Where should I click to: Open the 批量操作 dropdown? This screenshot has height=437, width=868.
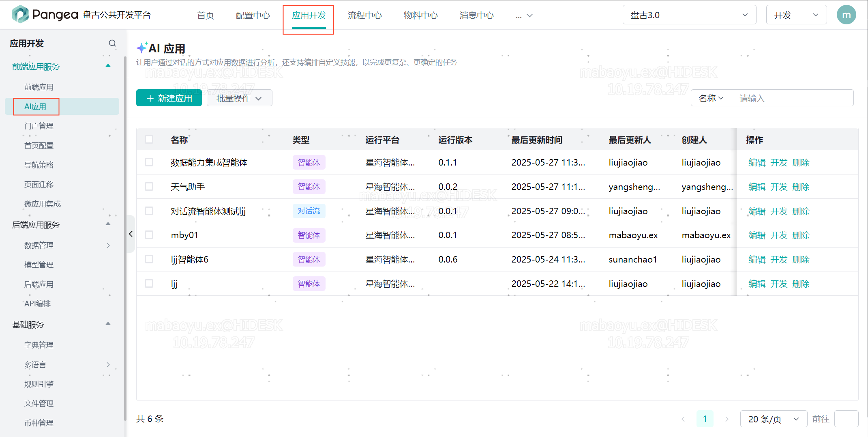[x=239, y=98]
